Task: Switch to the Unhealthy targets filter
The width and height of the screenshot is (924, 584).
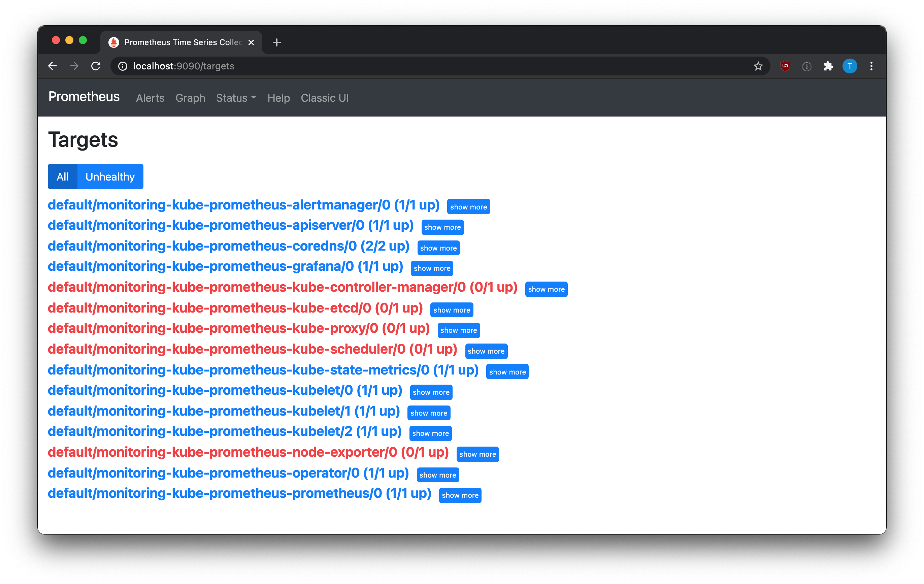Action: point(110,176)
